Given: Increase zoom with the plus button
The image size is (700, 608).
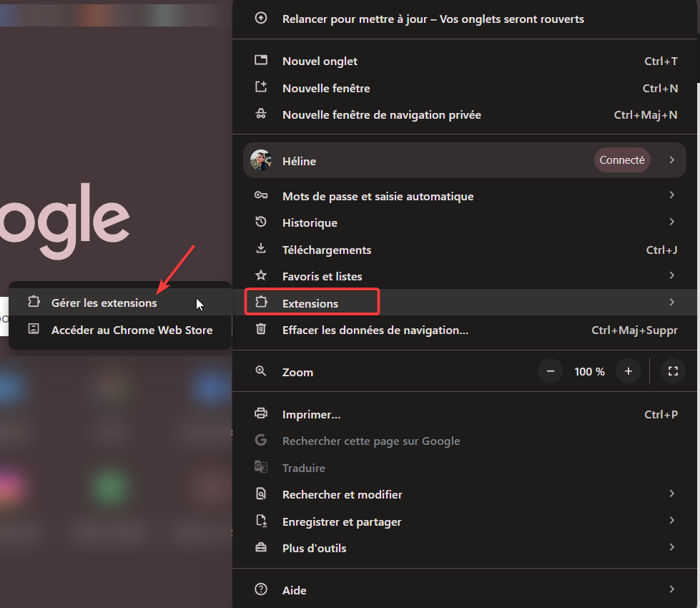Looking at the screenshot, I should [x=628, y=371].
